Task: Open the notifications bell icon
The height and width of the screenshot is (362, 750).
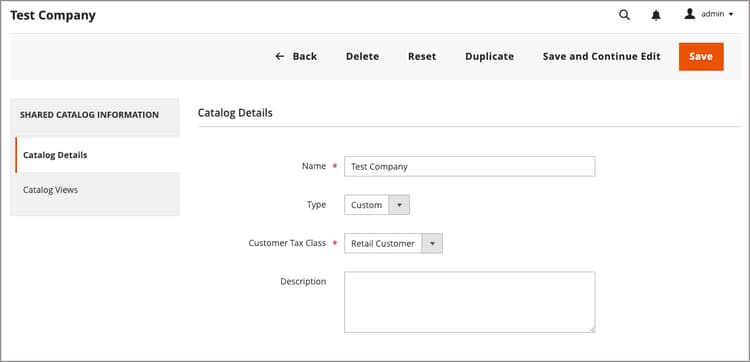Action: [656, 15]
